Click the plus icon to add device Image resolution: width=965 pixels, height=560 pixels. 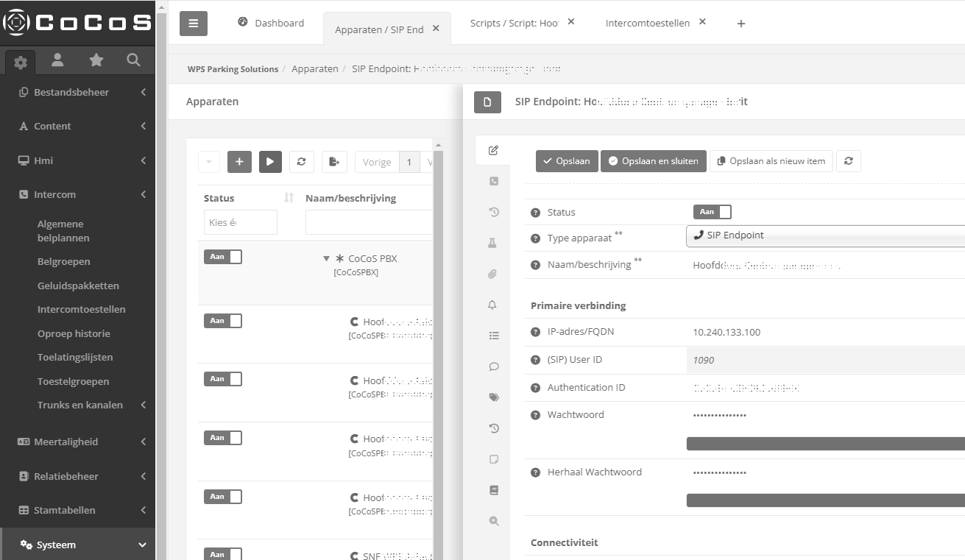pyautogui.click(x=239, y=162)
